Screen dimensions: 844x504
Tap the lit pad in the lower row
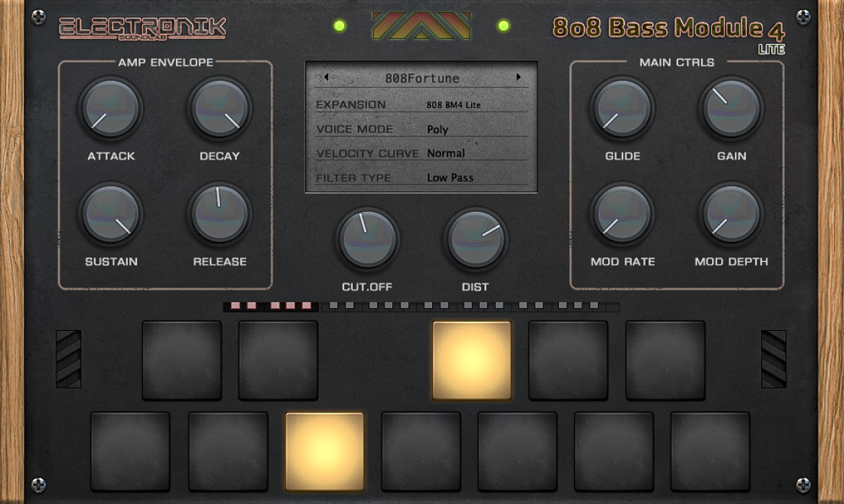pyautogui.click(x=325, y=451)
